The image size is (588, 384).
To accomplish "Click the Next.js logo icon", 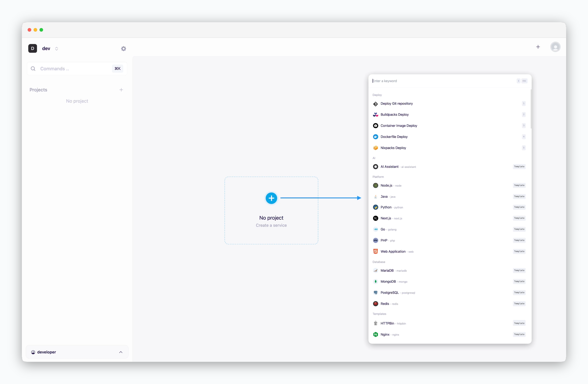I will [375, 218].
